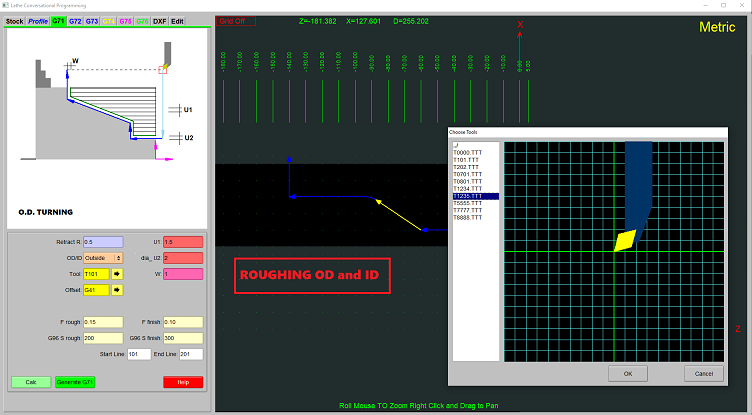Open the DXF tab
The height and width of the screenshot is (415, 752).
tap(159, 21)
